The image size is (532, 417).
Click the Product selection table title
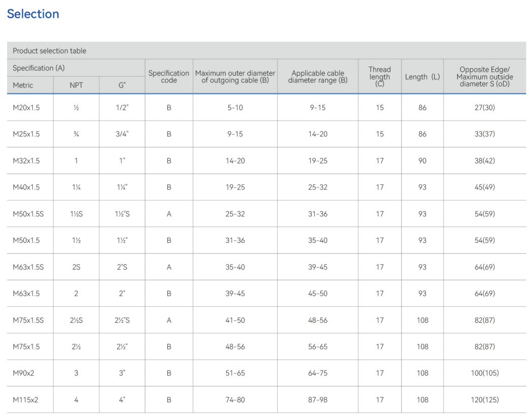[x=49, y=51]
